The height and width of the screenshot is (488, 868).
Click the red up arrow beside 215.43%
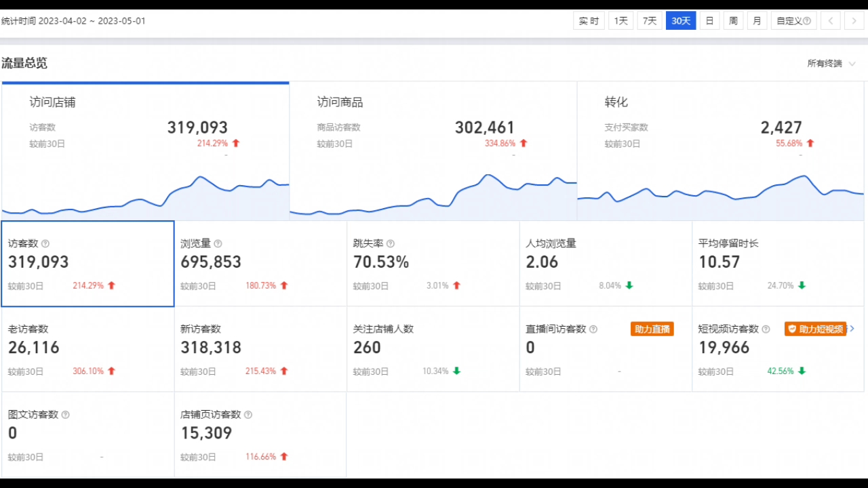click(284, 371)
